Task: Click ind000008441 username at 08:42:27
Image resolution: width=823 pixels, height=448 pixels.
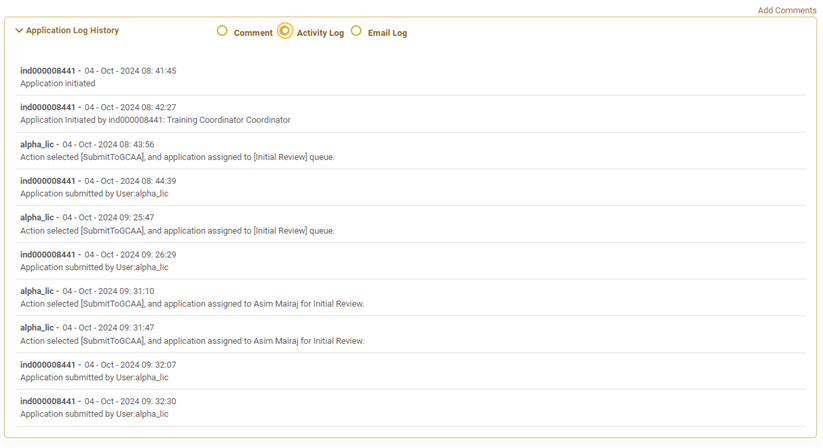Action: (48, 108)
